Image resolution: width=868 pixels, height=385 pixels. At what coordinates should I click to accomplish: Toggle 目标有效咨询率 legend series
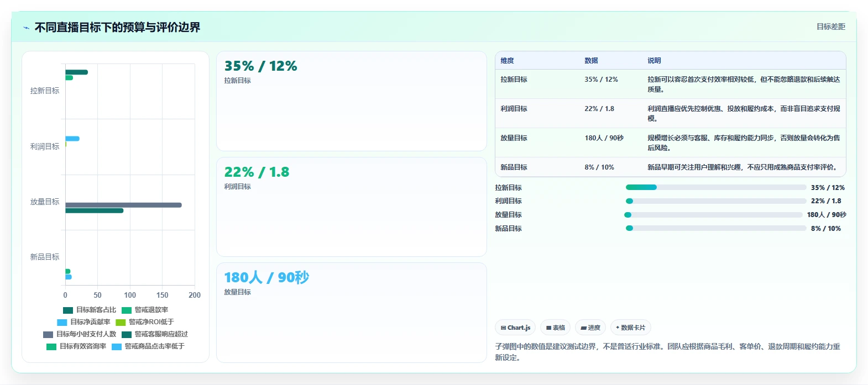76,346
